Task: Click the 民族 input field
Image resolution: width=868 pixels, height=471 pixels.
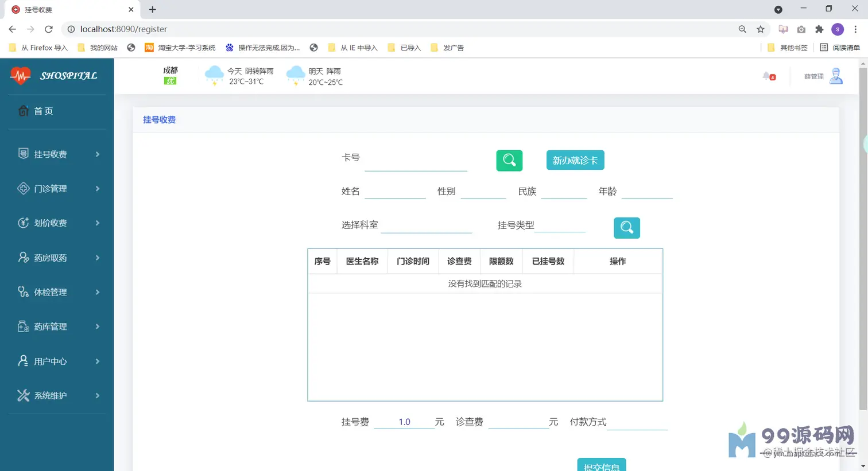Action: point(564,191)
